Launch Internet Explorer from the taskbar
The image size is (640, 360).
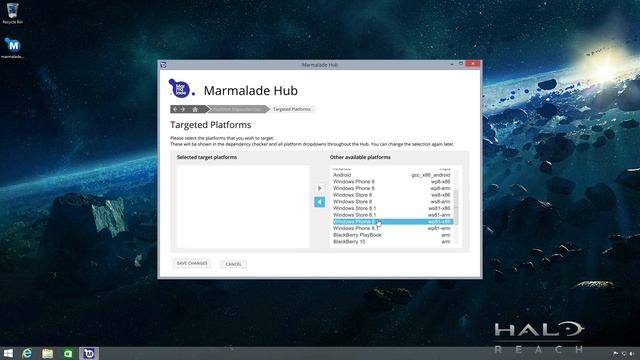point(27,353)
